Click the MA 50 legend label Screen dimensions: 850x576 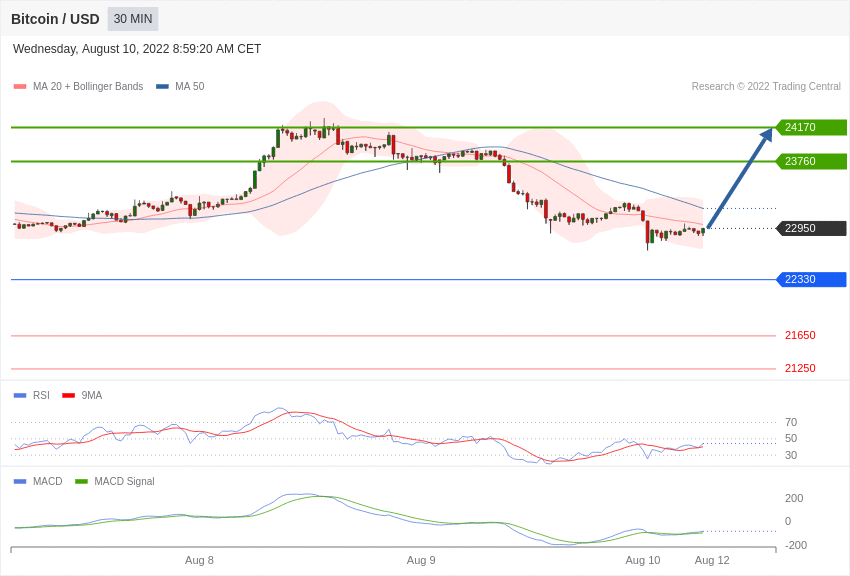(x=190, y=86)
